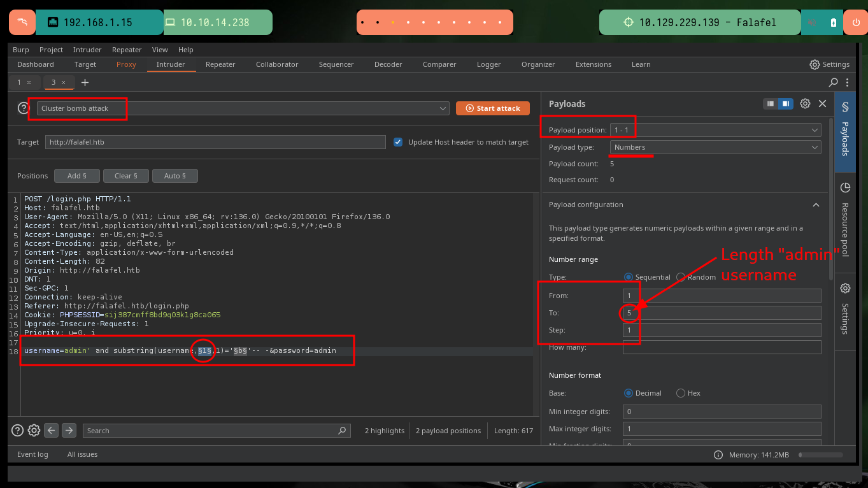Switch to the Logger tab
Image resolution: width=868 pixels, height=488 pixels.
click(x=489, y=64)
